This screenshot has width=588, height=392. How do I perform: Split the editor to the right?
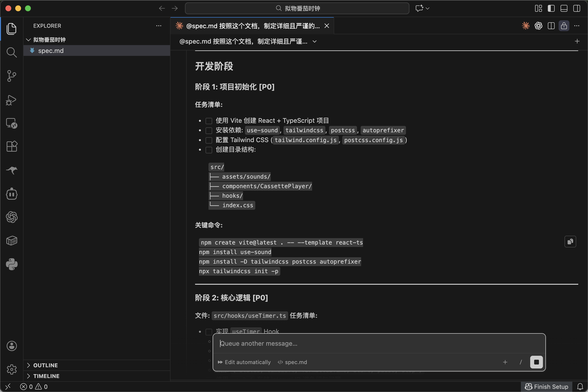point(551,26)
